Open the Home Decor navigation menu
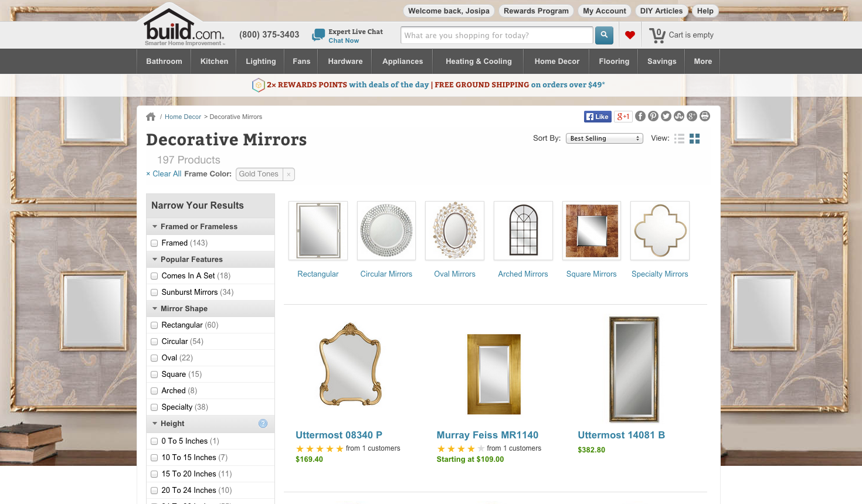The image size is (862, 504). coord(557,61)
